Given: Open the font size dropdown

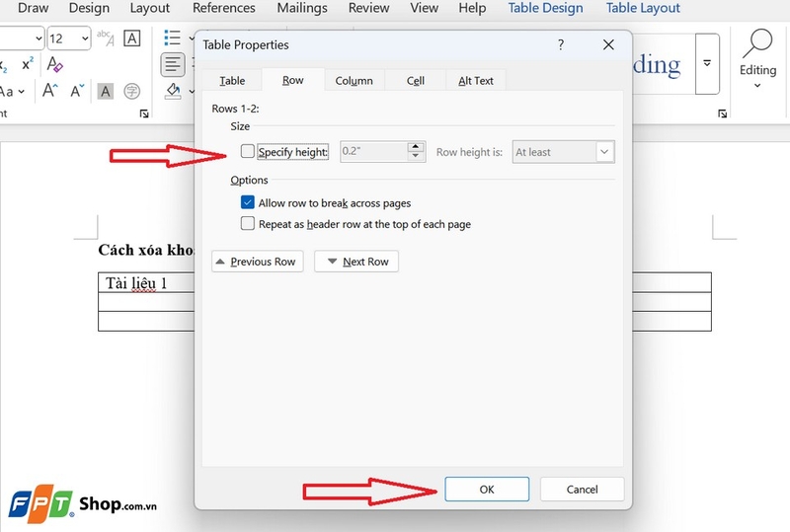Looking at the screenshot, I should (85, 38).
